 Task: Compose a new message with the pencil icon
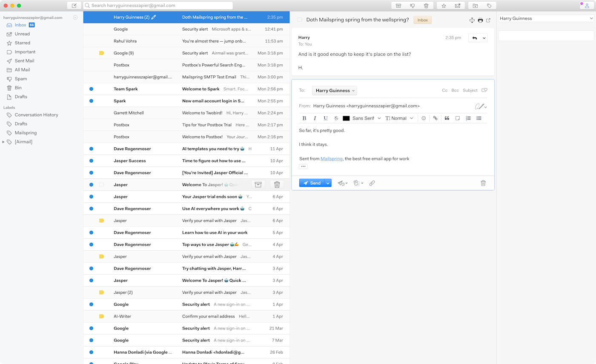(74, 6)
